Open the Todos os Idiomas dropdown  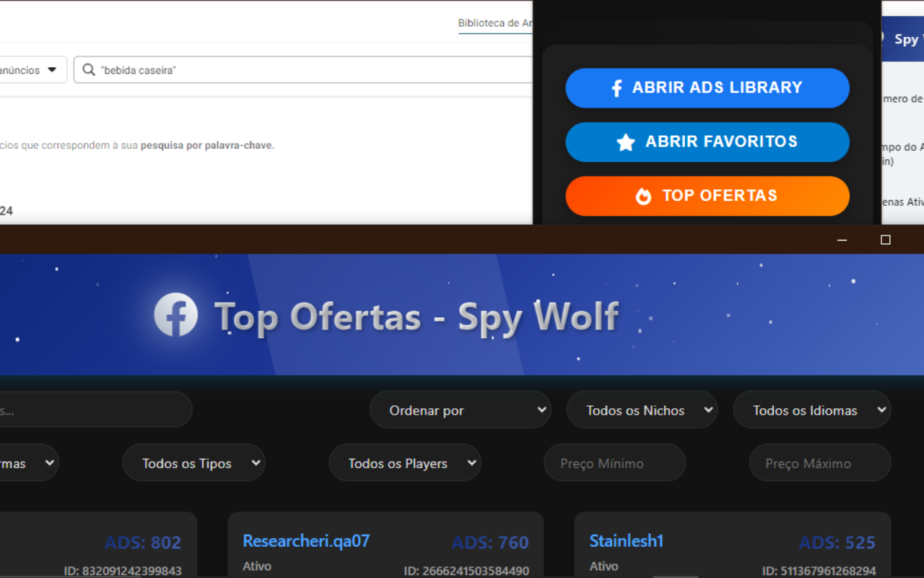tap(812, 410)
